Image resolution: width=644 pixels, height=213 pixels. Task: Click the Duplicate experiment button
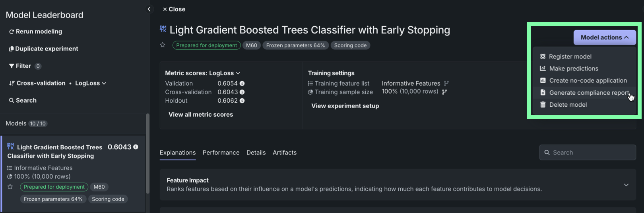coord(43,49)
